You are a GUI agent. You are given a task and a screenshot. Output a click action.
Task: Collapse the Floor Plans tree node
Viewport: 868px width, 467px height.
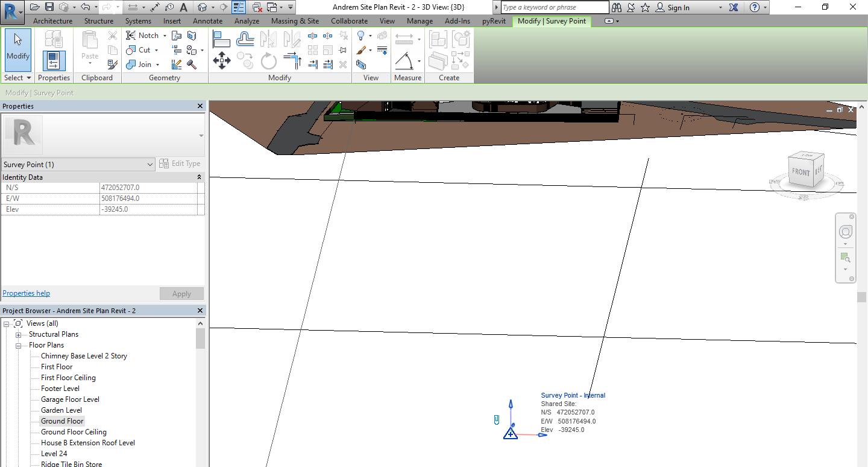point(18,346)
